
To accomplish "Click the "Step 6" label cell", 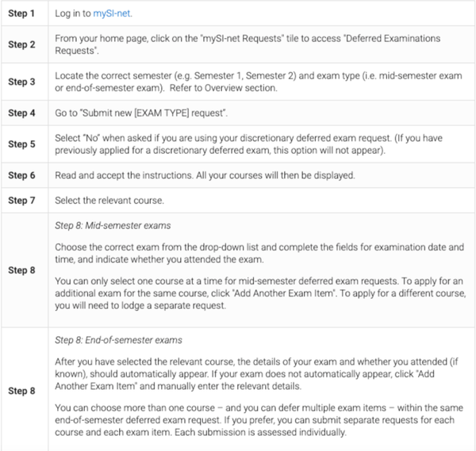I will coord(23,174).
